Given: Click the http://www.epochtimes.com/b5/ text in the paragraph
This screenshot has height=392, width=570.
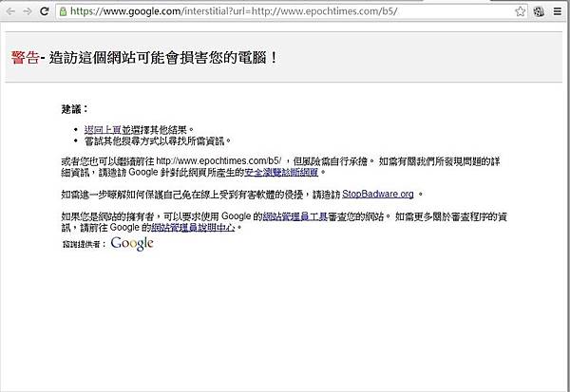Looking at the screenshot, I should point(218,161).
